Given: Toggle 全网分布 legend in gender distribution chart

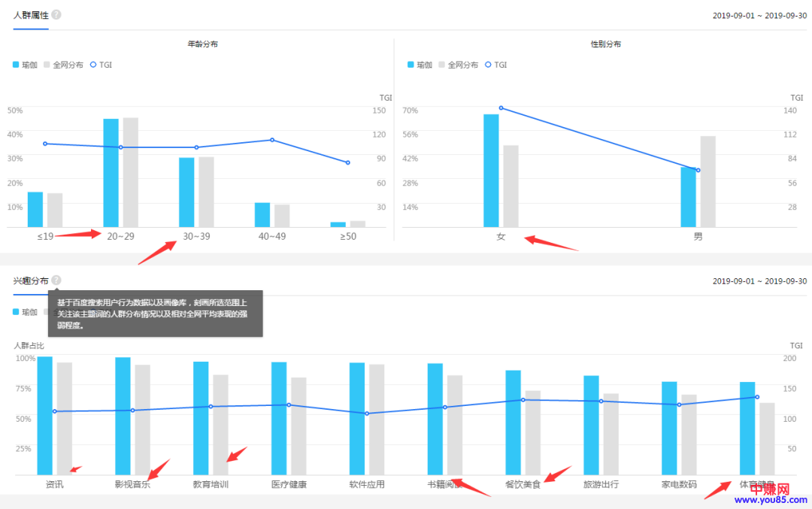Looking at the screenshot, I should pos(458,65).
